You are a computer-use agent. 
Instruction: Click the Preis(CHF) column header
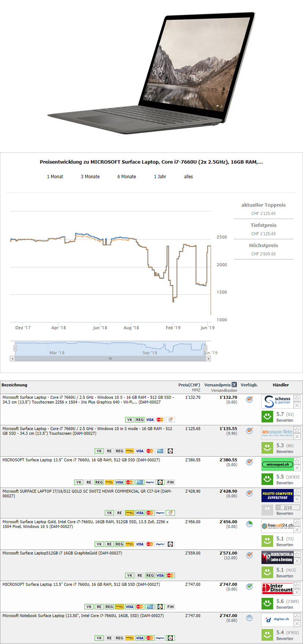point(189,385)
